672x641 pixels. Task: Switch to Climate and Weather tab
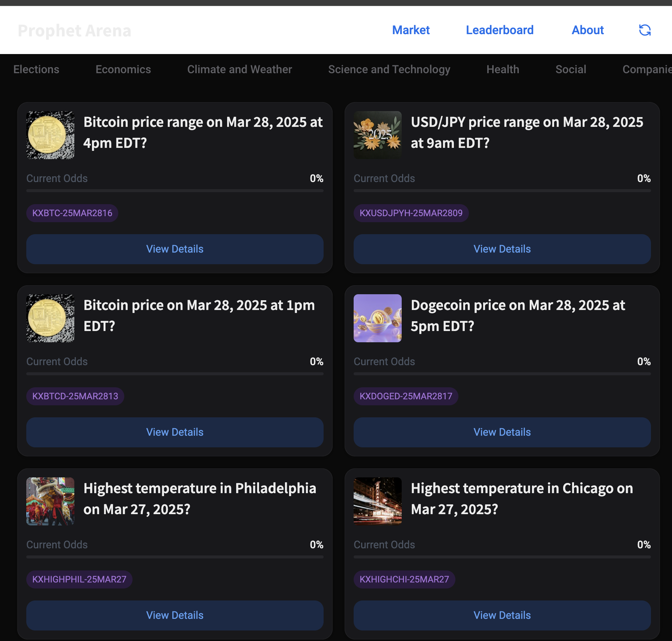240,69
